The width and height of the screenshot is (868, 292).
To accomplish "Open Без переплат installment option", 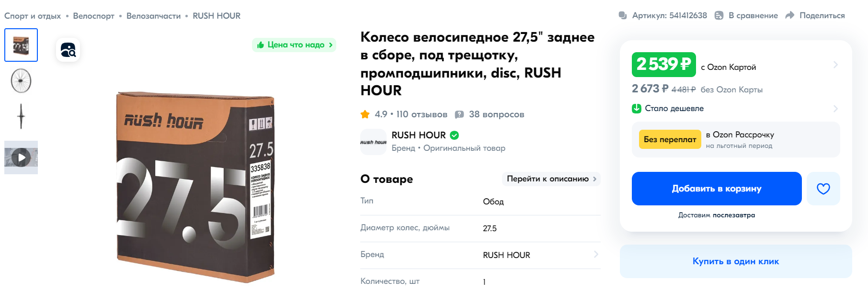I will click(670, 139).
